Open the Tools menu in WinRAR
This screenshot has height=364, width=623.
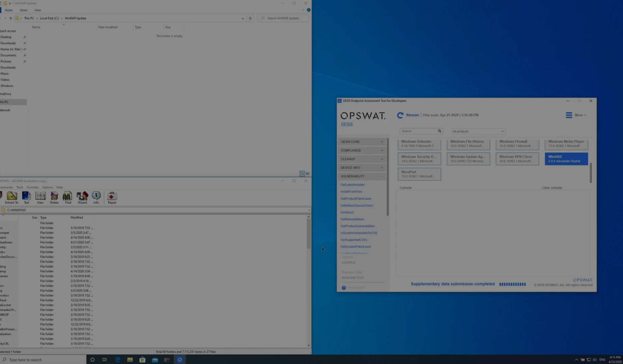[20, 187]
